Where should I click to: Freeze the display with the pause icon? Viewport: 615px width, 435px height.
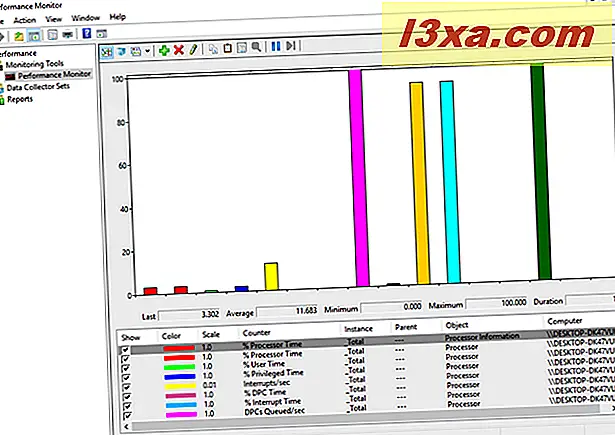pos(276,46)
